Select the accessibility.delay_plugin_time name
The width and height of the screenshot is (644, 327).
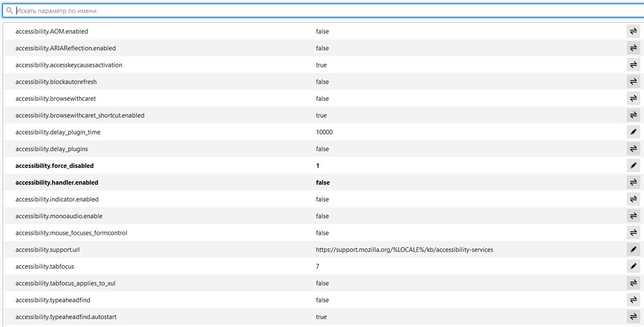pyautogui.click(x=58, y=132)
